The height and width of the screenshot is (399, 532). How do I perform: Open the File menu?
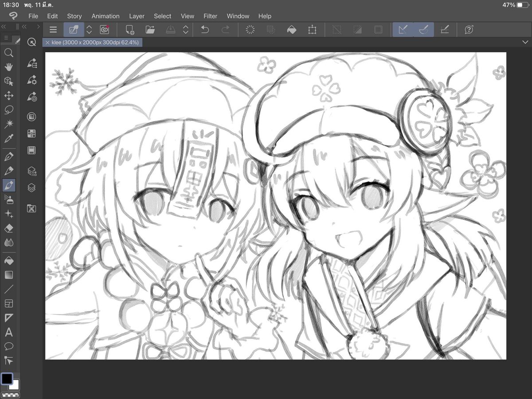33,16
